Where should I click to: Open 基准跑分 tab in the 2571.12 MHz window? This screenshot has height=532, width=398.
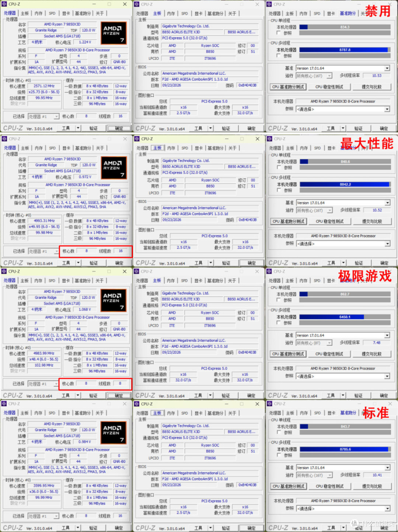(83, 13)
